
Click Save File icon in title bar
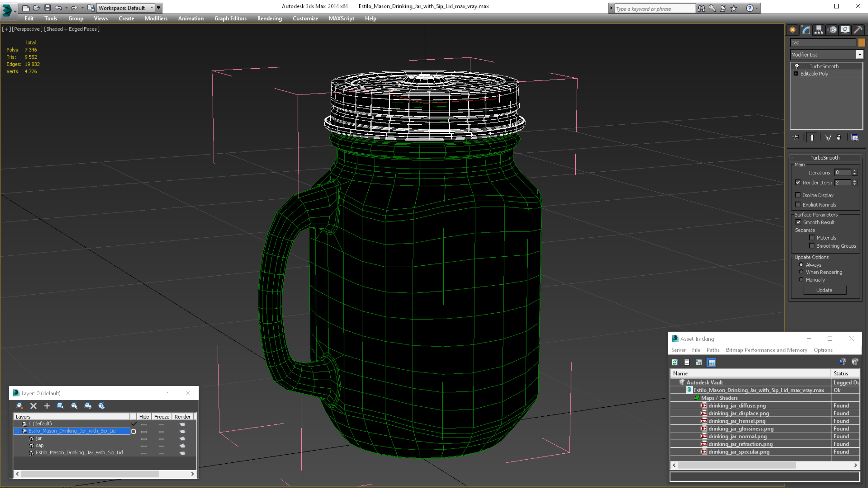[48, 8]
